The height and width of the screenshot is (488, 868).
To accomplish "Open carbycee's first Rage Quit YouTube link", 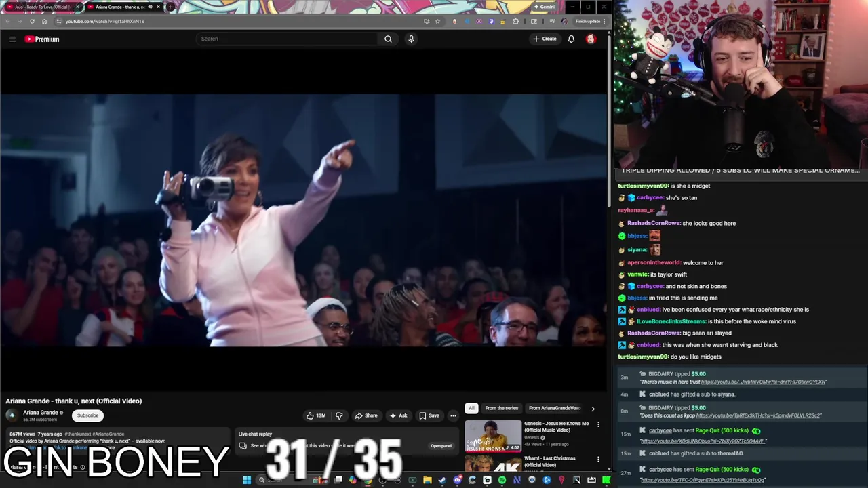I will click(703, 441).
